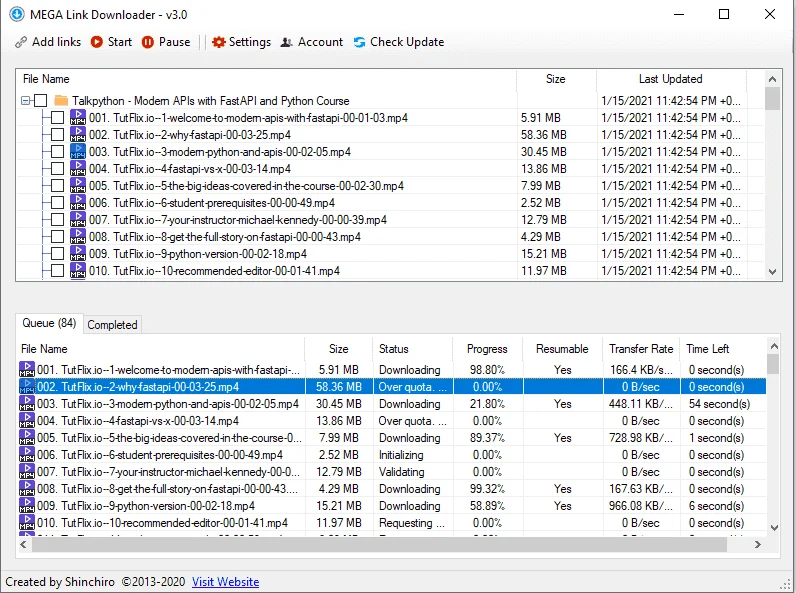
Task: Click the Check Update refresh icon
Action: [x=359, y=42]
